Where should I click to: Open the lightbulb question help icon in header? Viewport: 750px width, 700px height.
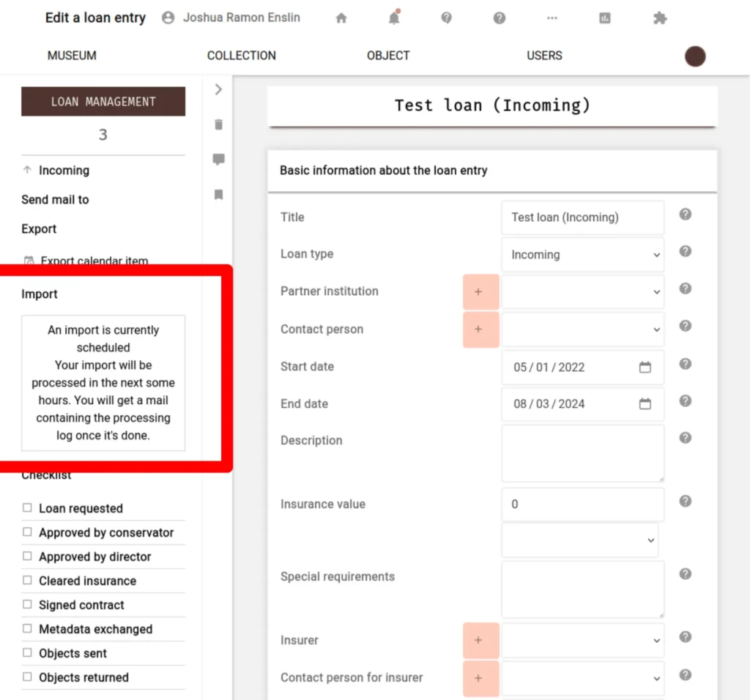tap(446, 18)
